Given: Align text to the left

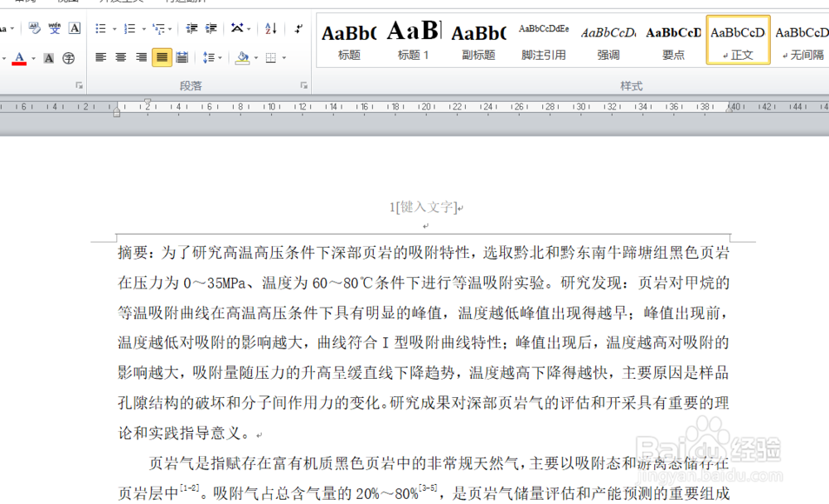Looking at the screenshot, I should tap(100, 58).
